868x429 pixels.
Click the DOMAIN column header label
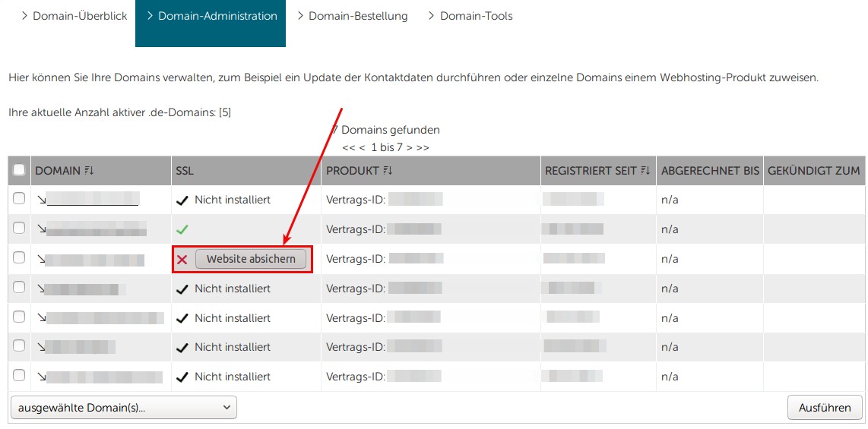click(58, 171)
